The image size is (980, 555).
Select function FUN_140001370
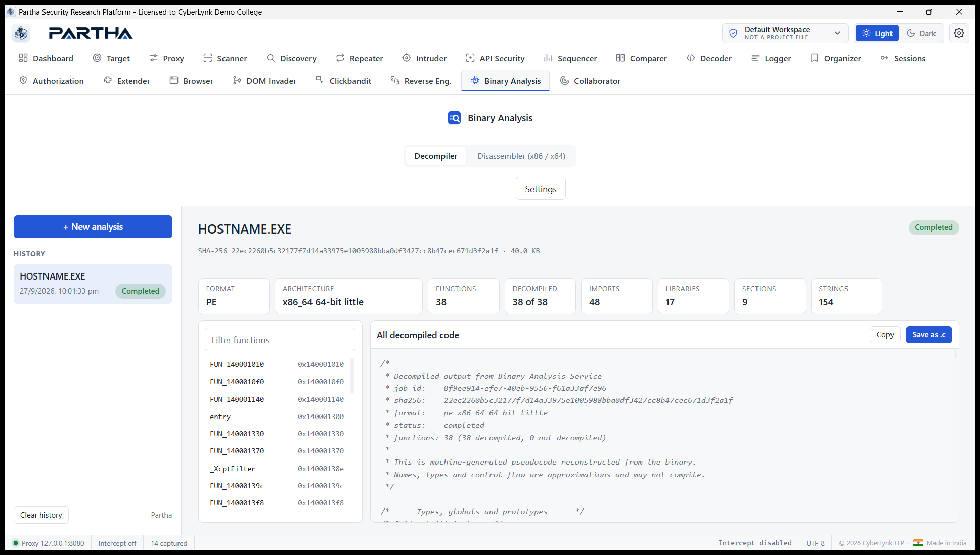click(x=277, y=451)
